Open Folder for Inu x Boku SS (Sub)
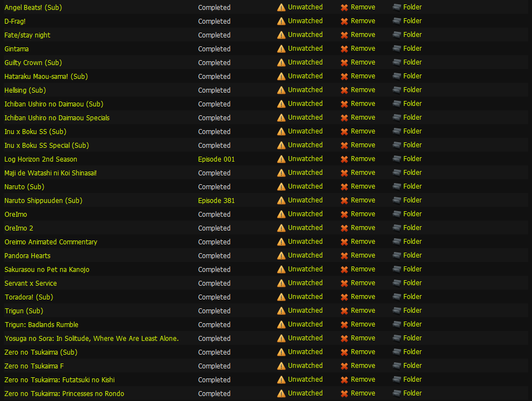532x401 pixels. 412,131
